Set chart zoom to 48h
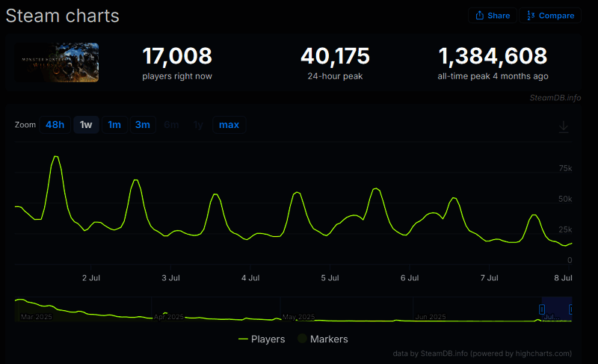This screenshot has width=598, height=364. [x=55, y=125]
